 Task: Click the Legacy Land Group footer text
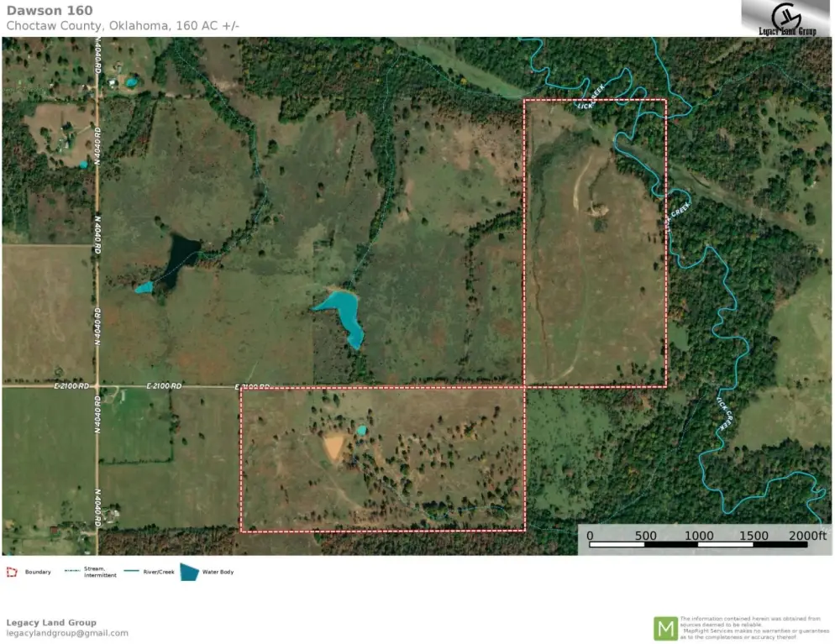pyautogui.click(x=51, y=622)
